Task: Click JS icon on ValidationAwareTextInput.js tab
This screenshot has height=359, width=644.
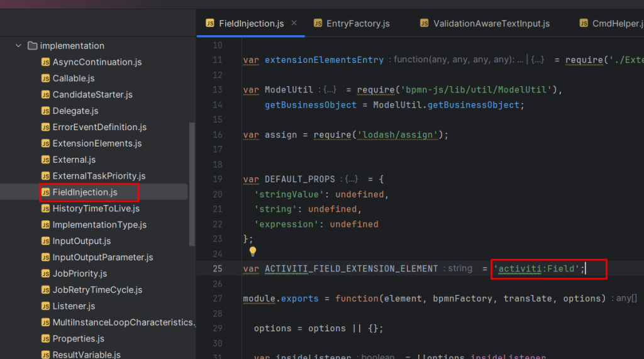Action: click(x=425, y=23)
